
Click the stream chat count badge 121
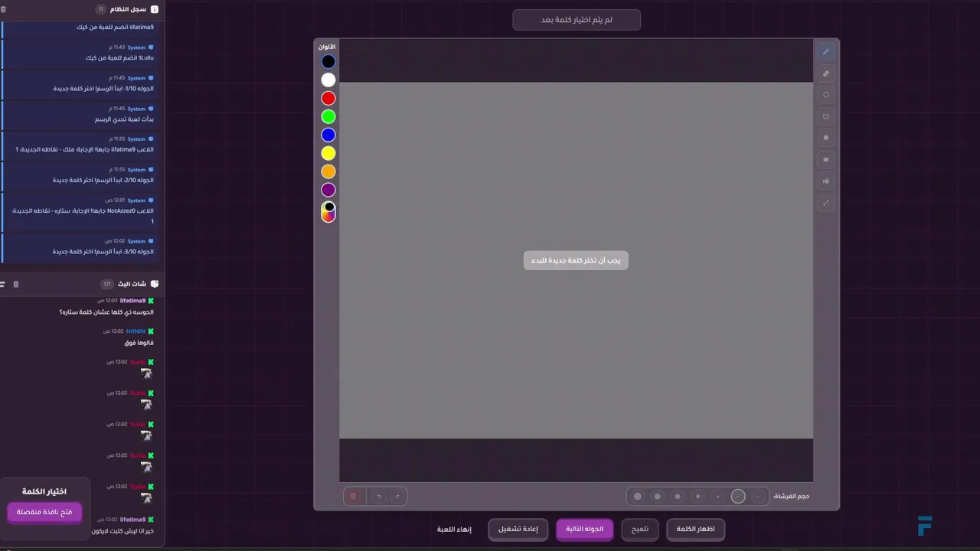107,284
